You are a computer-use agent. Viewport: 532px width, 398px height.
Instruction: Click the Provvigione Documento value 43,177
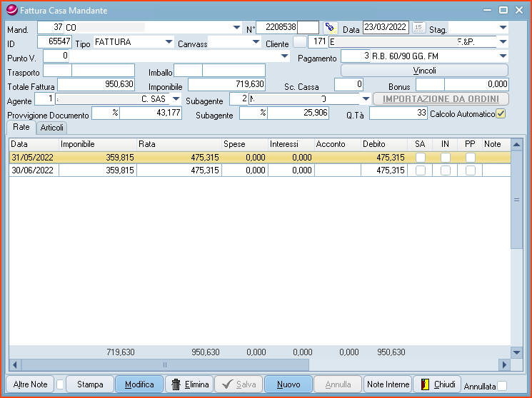point(151,113)
